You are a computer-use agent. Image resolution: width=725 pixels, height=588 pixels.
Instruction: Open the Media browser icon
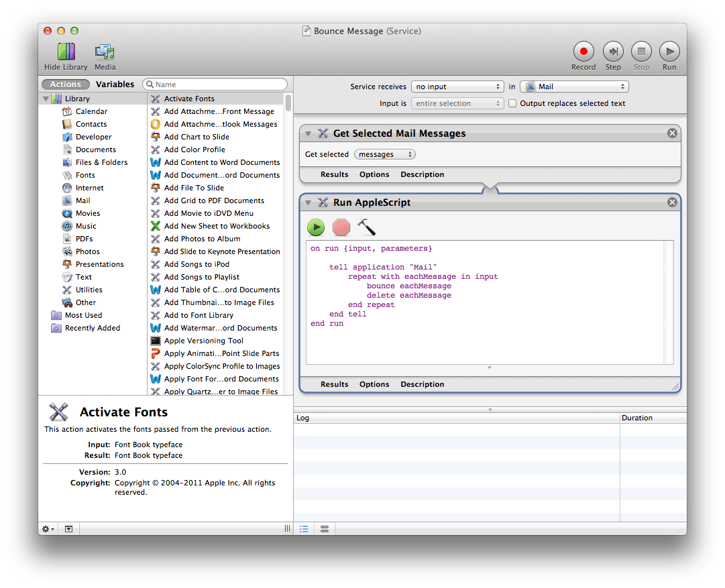click(105, 52)
